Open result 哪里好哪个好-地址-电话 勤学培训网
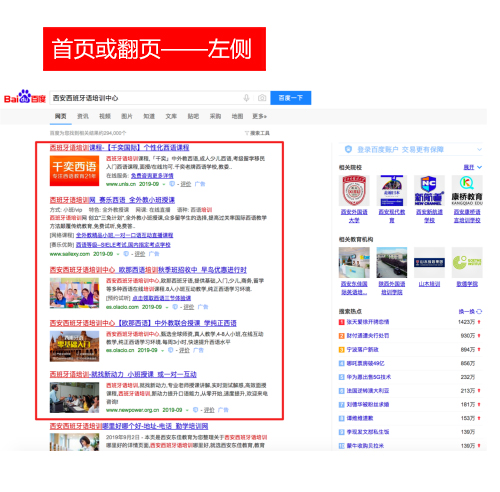500x492 pixels. (129, 426)
